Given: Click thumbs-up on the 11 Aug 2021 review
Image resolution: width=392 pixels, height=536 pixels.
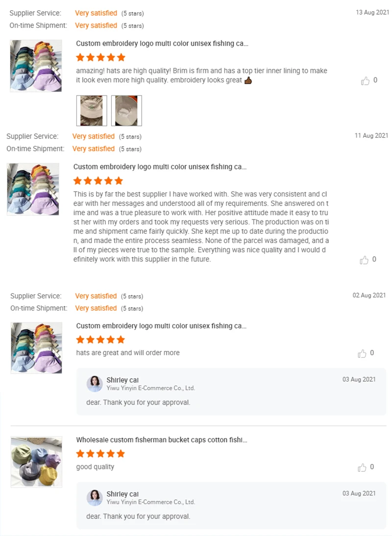Looking at the screenshot, I should [x=364, y=260].
